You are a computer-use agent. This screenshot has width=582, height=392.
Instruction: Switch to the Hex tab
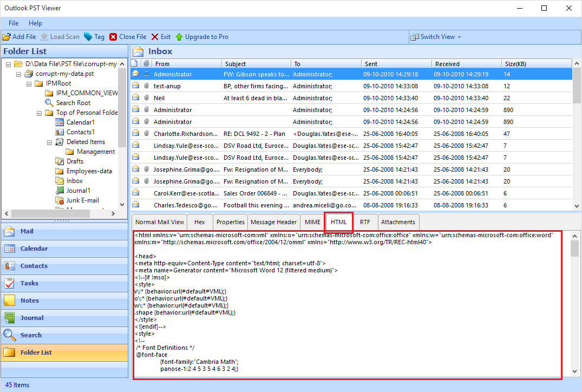pos(200,222)
